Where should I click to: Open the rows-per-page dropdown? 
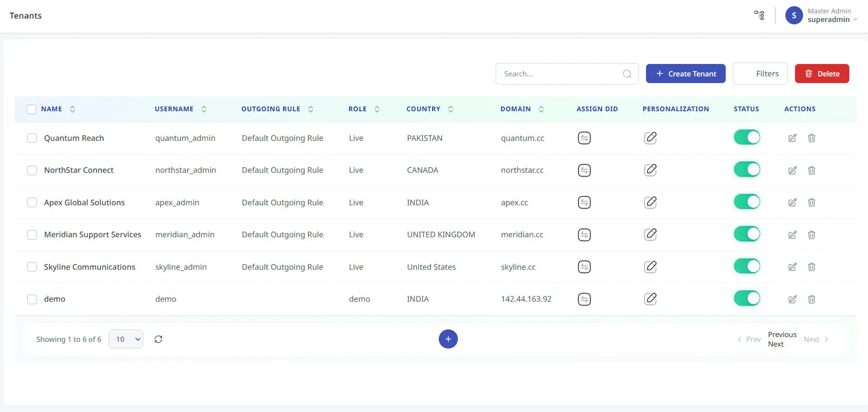pos(126,339)
